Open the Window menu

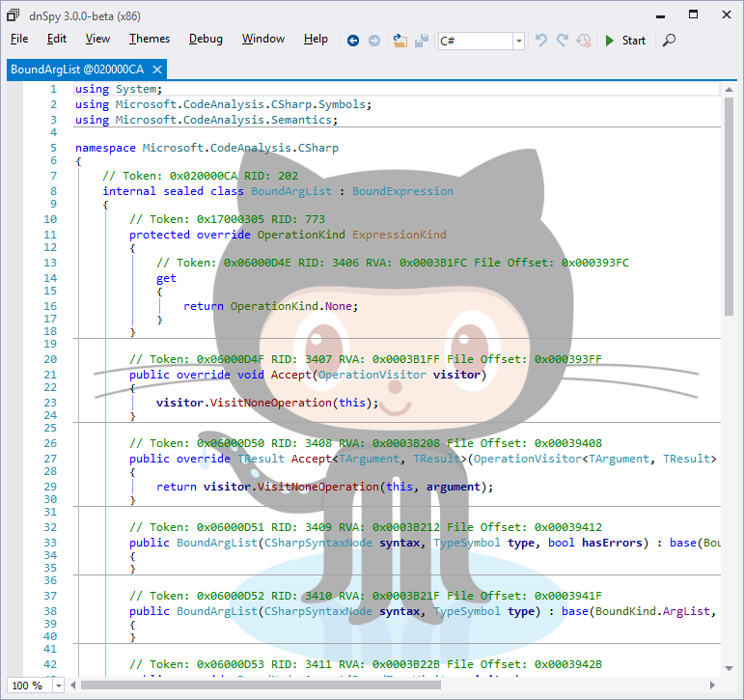pyautogui.click(x=263, y=39)
